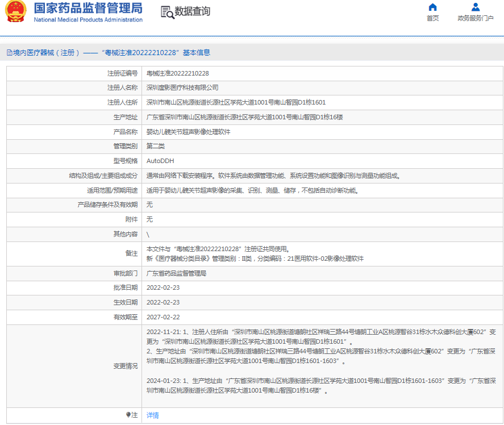The width and height of the screenshot is (504, 425).
Task: Click structure description starting 通常由网络下载安装程序
Action: (x=273, y=176)
